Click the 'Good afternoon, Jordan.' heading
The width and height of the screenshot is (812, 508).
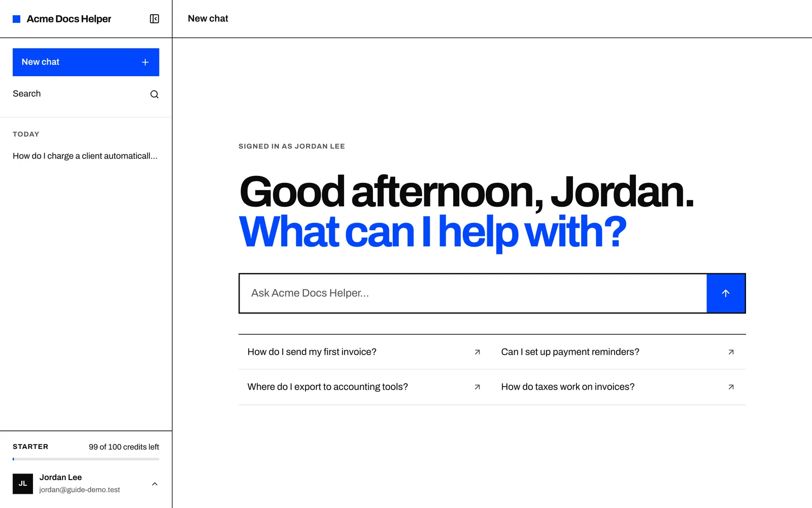pos(466,192)
